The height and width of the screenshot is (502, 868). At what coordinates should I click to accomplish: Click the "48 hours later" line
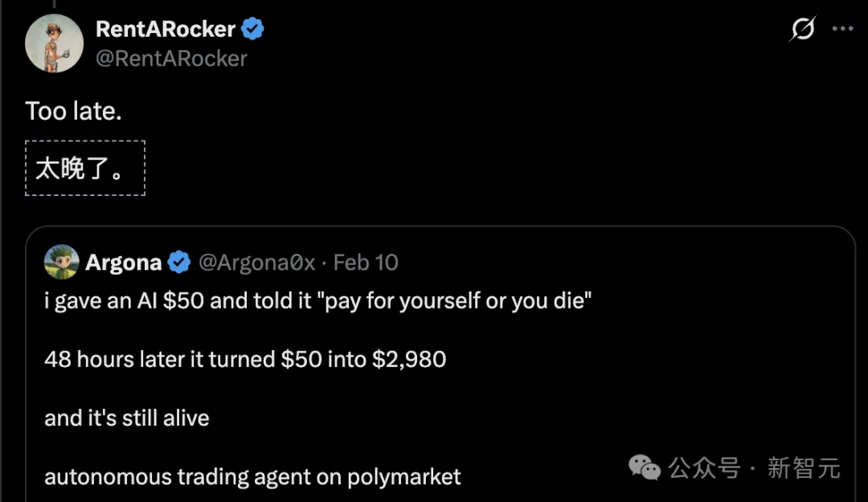(245, 358)
